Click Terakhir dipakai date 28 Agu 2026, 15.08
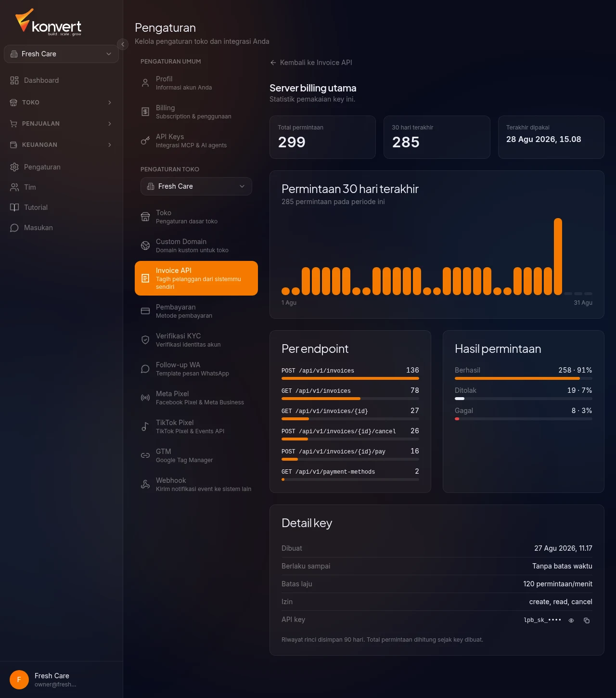 pyautogui.click(x=544, y=139)
